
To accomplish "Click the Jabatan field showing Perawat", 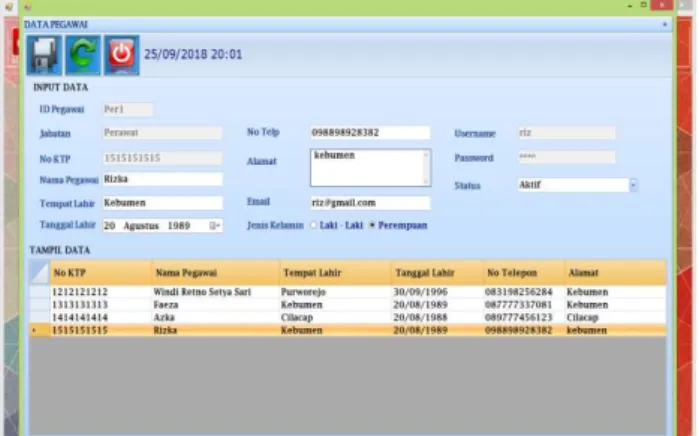I will pos(163,132).
